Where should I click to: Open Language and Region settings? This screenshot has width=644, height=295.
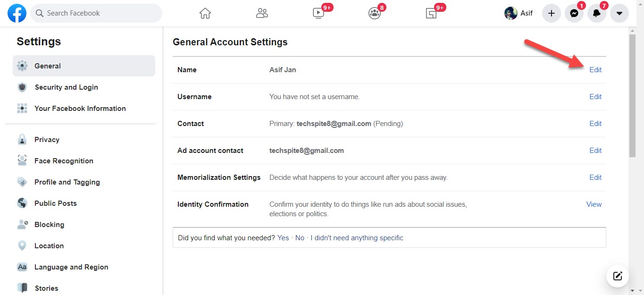point(71,267)
